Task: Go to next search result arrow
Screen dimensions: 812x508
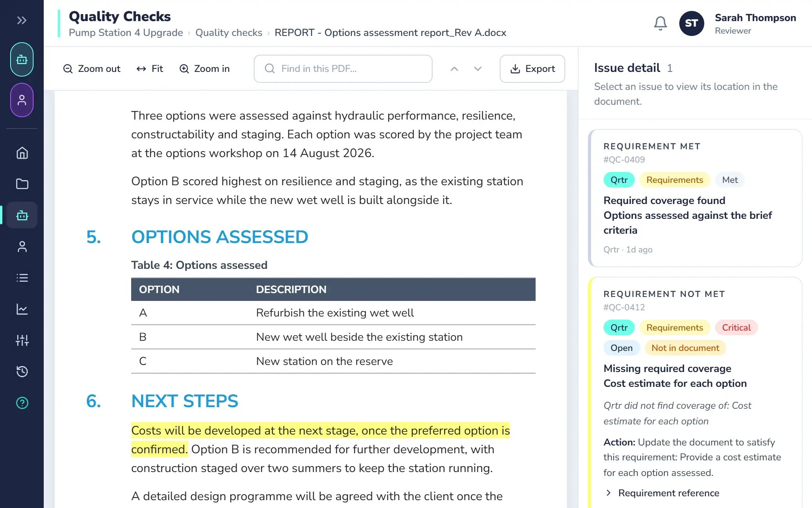Action: 477,69
